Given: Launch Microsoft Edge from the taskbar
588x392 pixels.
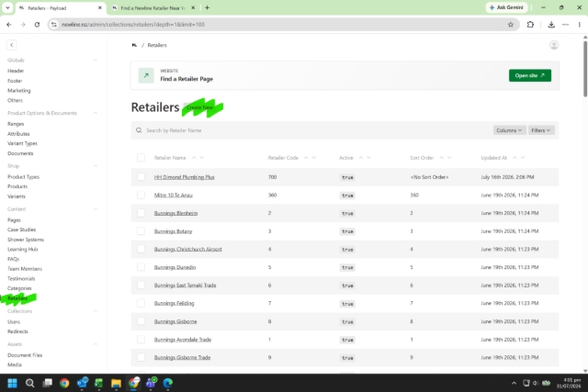Looking at the screenshot, I should click(x=167, y=383).
